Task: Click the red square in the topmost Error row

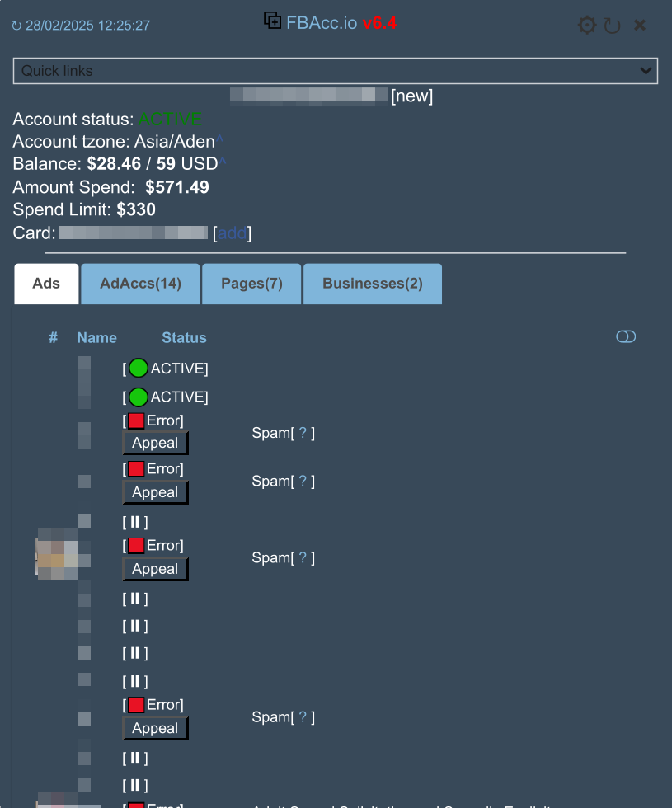Action: 136,420
